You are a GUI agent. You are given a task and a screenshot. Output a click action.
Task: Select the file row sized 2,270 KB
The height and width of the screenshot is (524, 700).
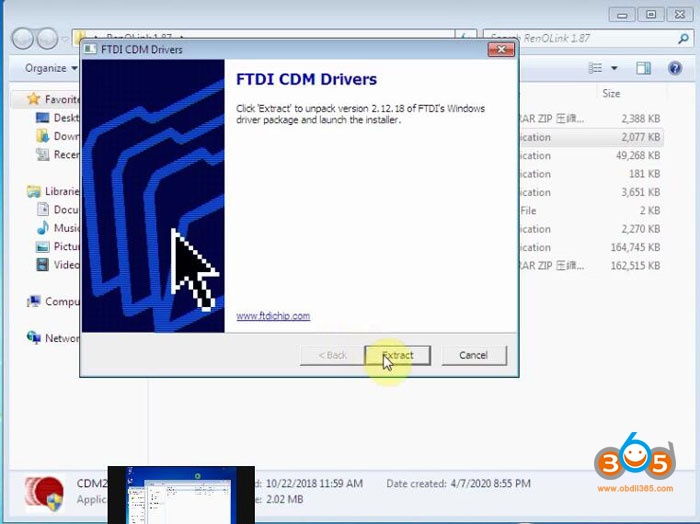coord(591,229)
